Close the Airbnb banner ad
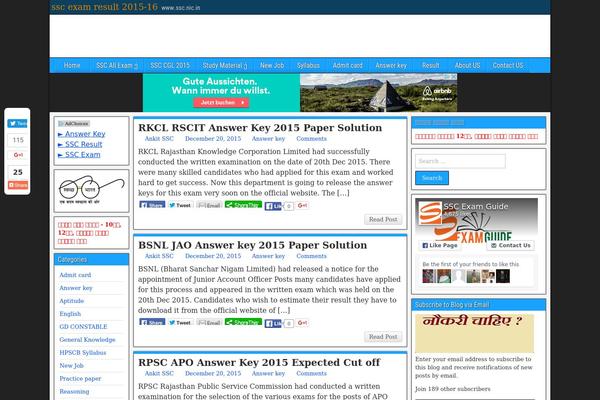 click(454, 77)
